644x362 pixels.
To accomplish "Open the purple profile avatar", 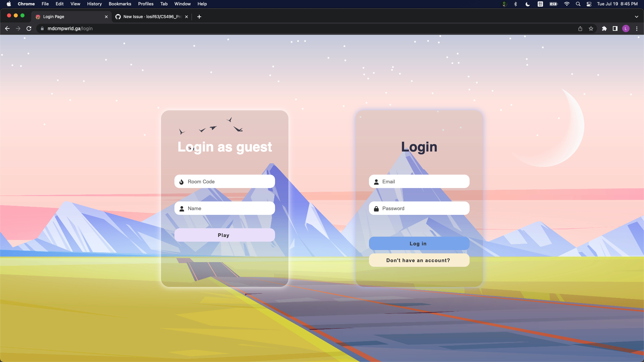I will 626,28.
